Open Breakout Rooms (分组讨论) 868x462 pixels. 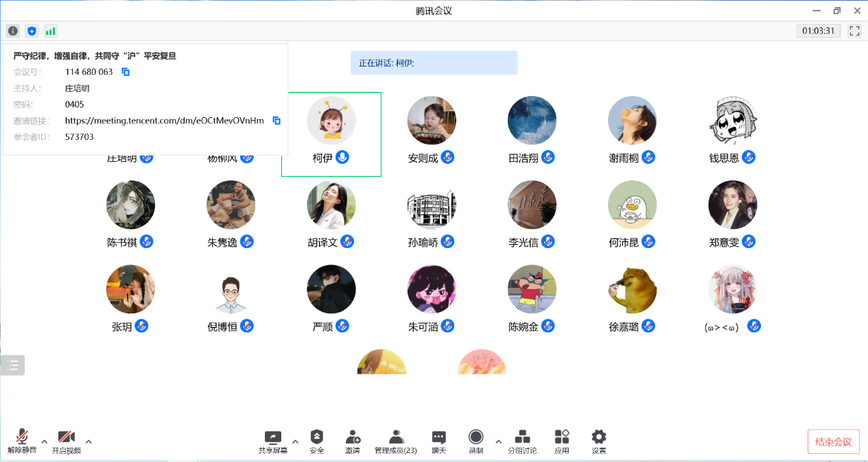(522, 441)
